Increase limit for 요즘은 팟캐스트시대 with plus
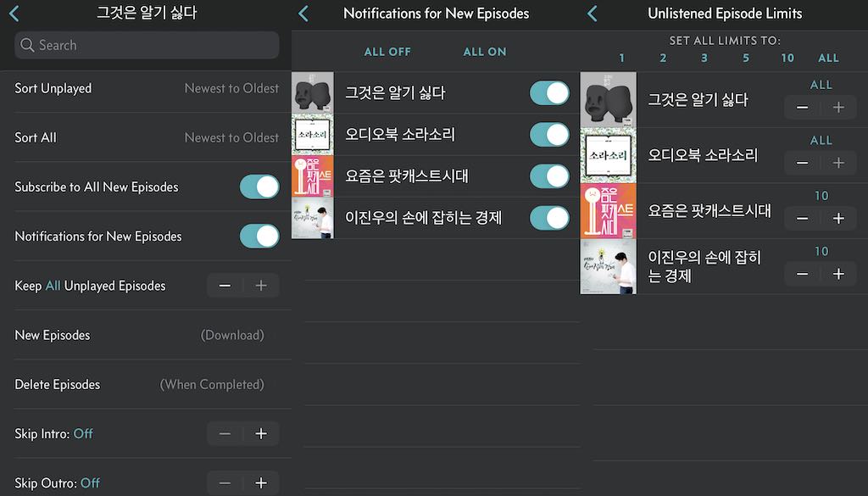 (838, 218)
